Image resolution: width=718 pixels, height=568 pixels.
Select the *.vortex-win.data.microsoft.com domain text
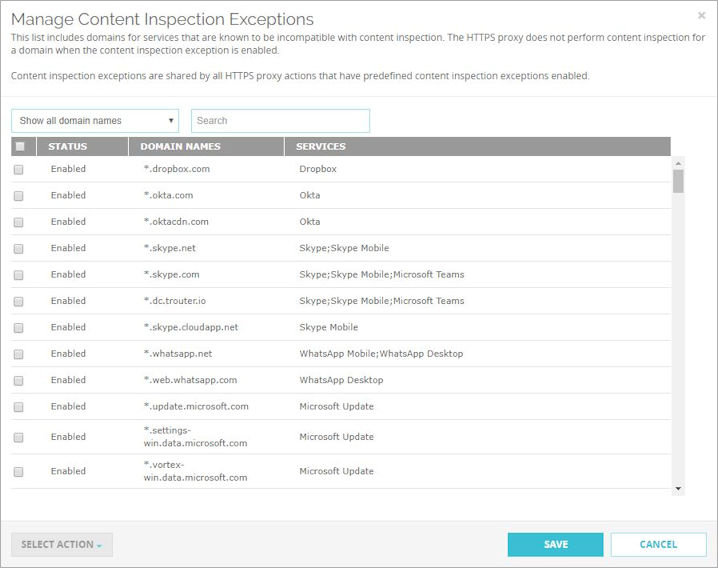pyautogui.click(x=196, y=471)
